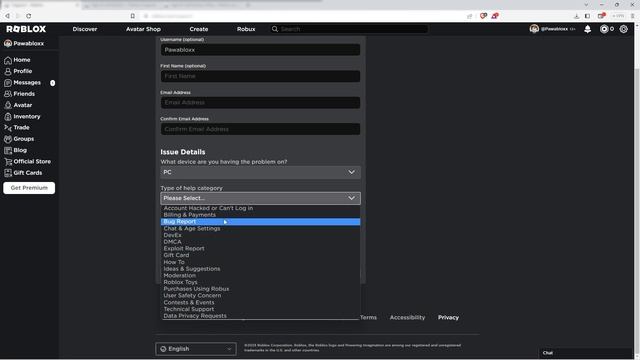The width and height of the screenshot is (640, 360).
Task: Open the browser downloads icon
Action: [576, 16]
